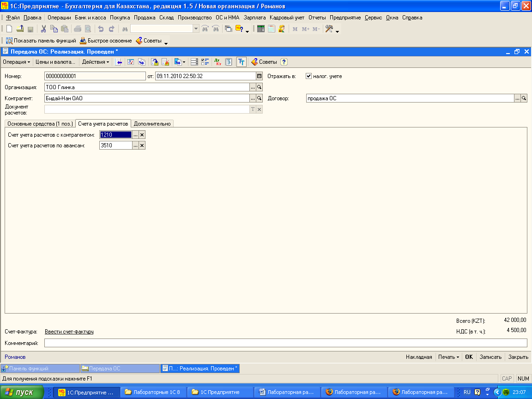Click into the Комментарий input field
532x399 pixels.
point(285,343)
